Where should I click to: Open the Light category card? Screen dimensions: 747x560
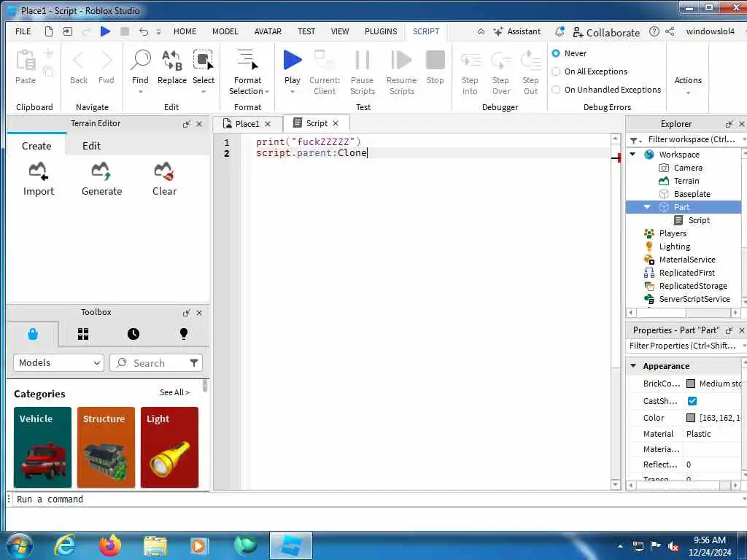[x=169, y=447]
